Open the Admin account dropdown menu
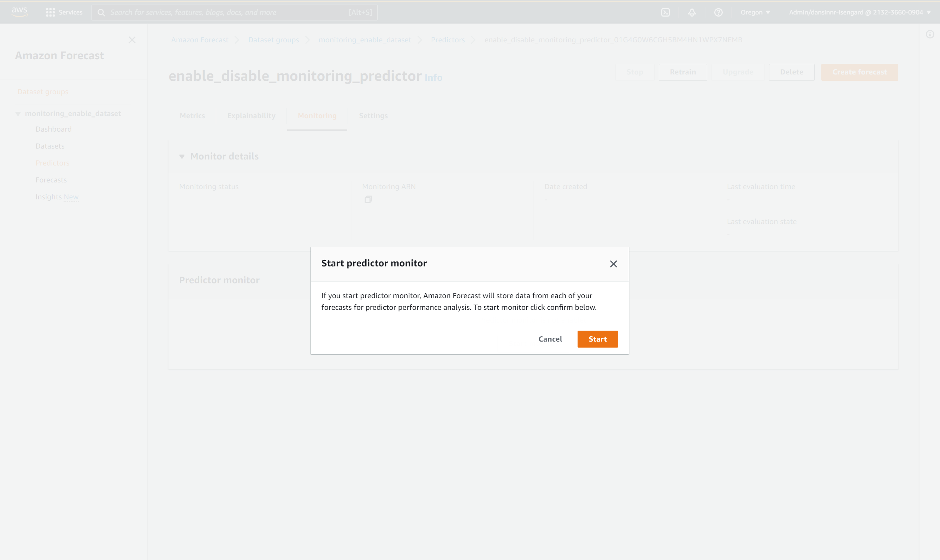This screenshot has width=940, height=560. click(x=859, y=12)
